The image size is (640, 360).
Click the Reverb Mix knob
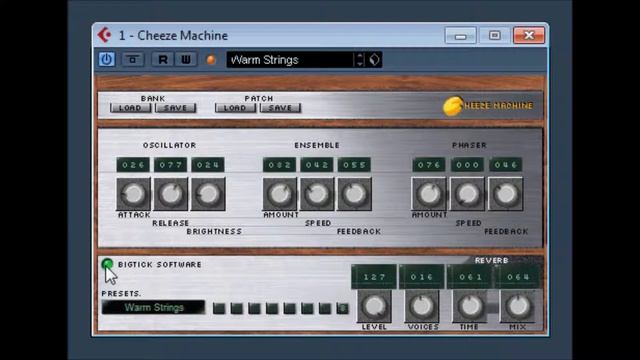[x=518, y=306]
